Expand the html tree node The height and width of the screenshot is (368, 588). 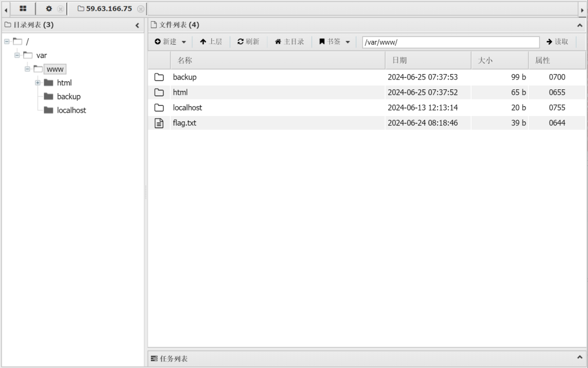tap(38, 83)
